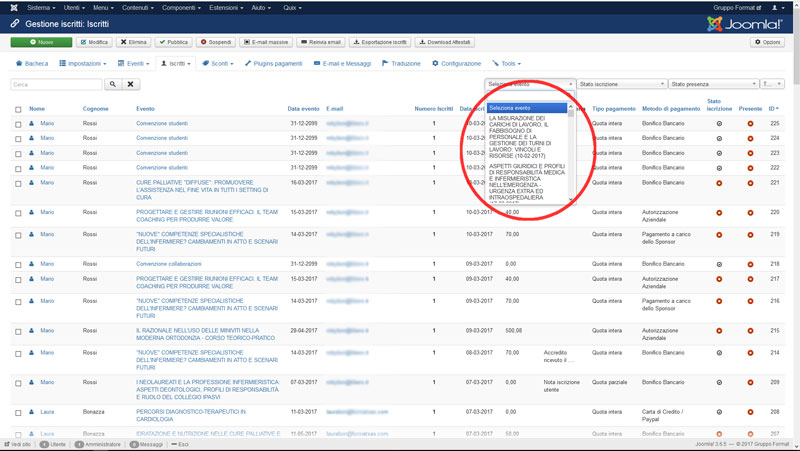The width and height of the screenshot is (800, 451).
Task: Open the Opzioni button
Action: pyautogui.click(x=767, y=42)
